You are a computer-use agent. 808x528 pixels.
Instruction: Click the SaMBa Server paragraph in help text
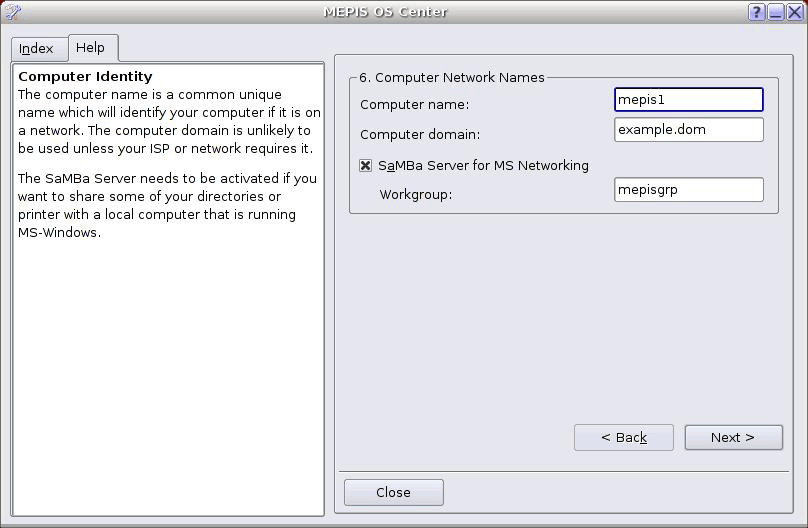click(167, 205)
